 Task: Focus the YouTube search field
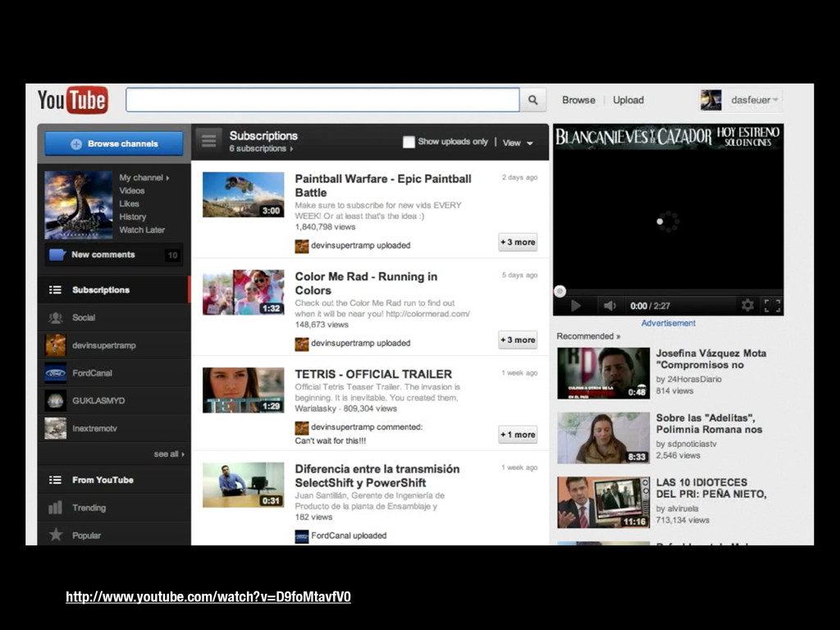click(x=322, y=100)
